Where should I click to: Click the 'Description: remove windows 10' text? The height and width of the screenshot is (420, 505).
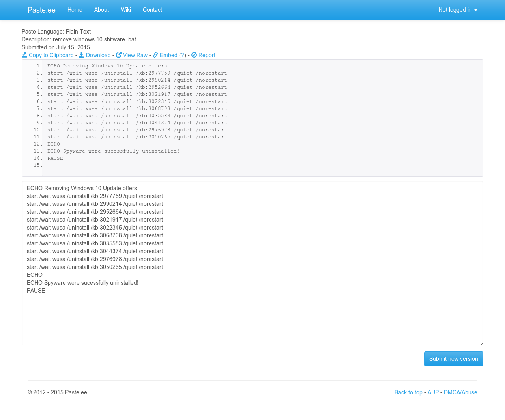tap(79, 39)
